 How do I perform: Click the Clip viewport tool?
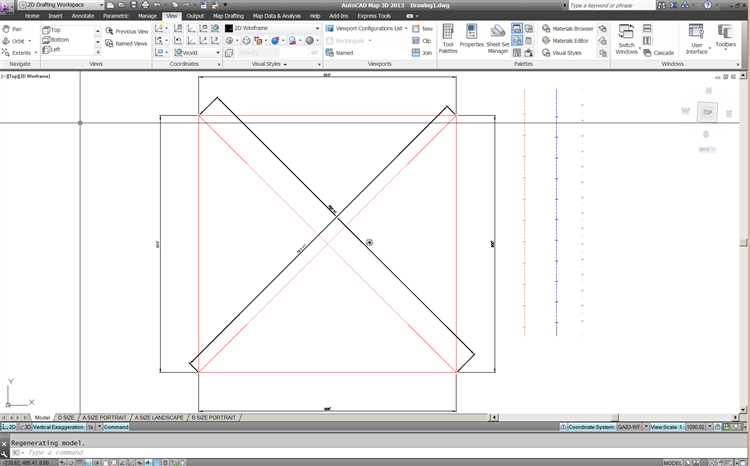click(422, 41)
